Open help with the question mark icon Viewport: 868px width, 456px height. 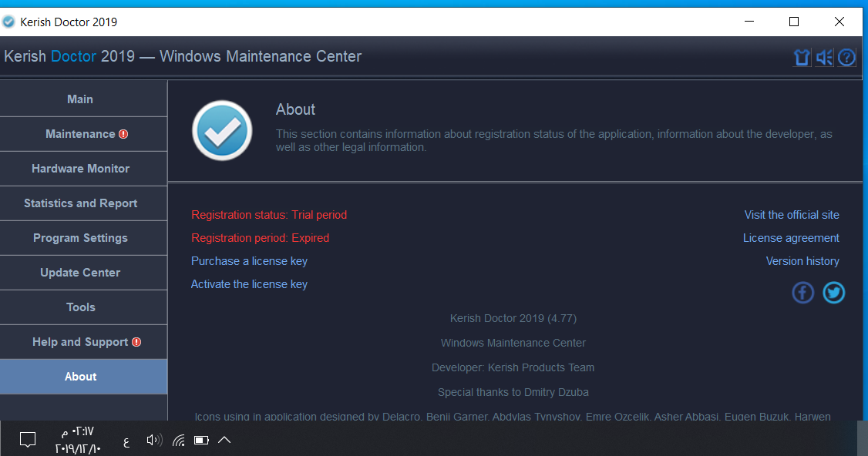pyautogui.click(x=846, y=57)
